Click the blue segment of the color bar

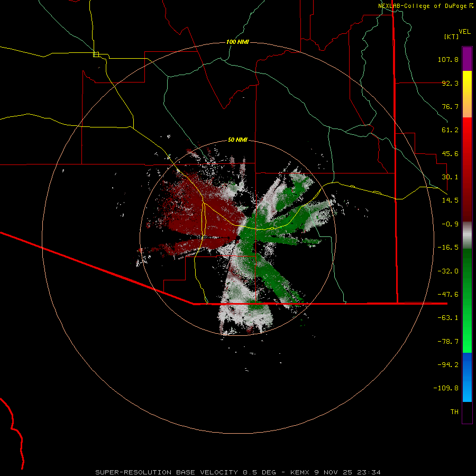click(467, 377)
